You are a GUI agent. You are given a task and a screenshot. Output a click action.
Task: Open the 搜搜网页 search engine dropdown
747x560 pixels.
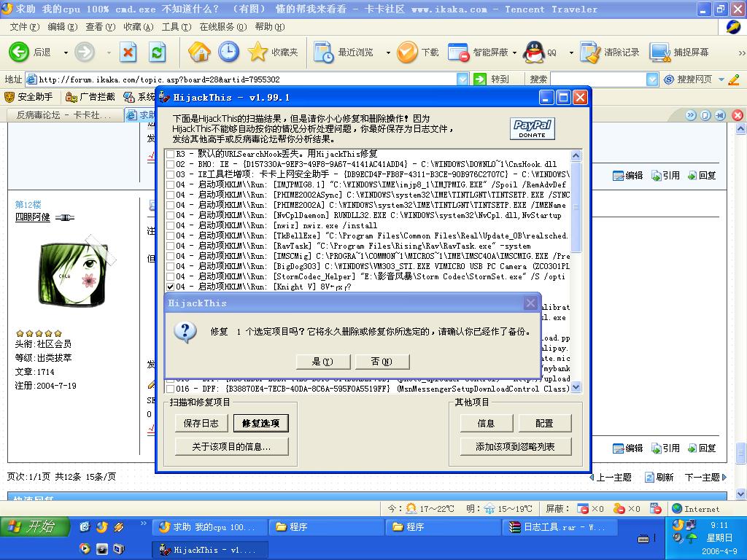pos(721,79)
